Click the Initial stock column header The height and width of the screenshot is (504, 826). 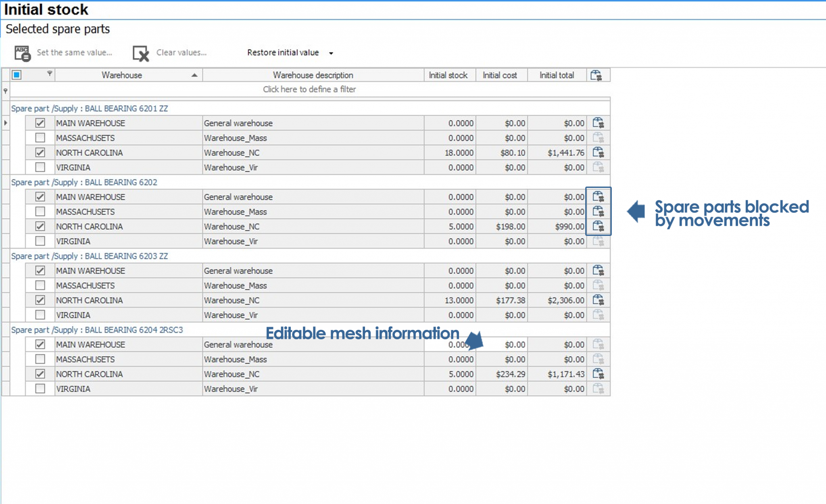click(x=448, y=75)
